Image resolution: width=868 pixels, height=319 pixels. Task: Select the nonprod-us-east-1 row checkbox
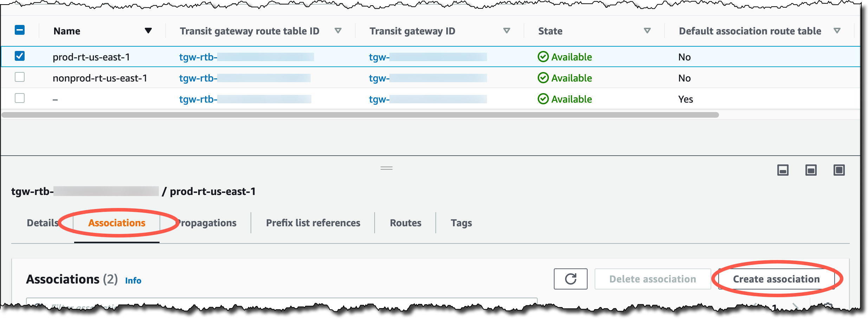tap(20, 78)
